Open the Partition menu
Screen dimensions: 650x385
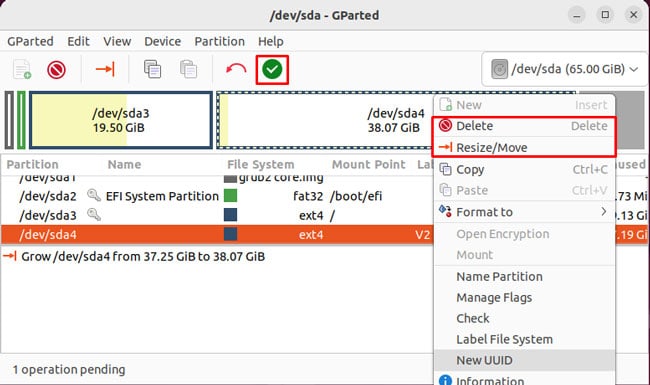coord(220,41)
